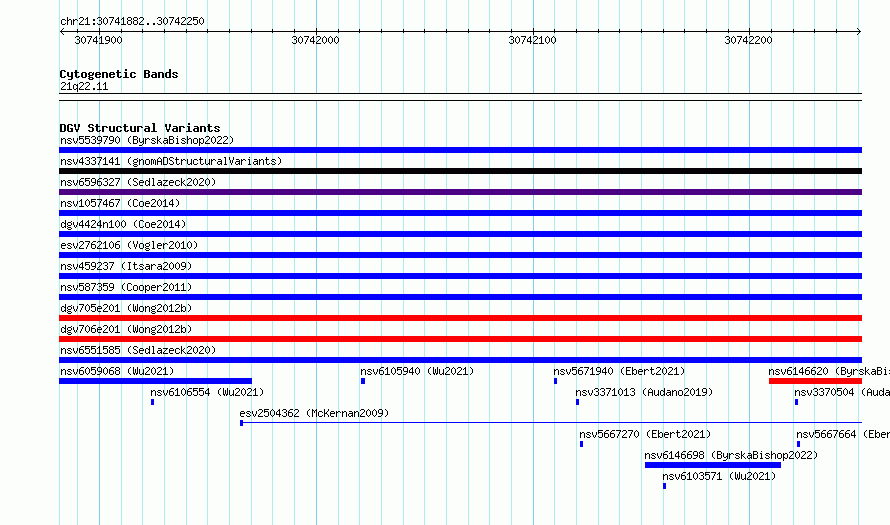Select the small blue nsv5667270 marker
890x525 pixels.
581,444
